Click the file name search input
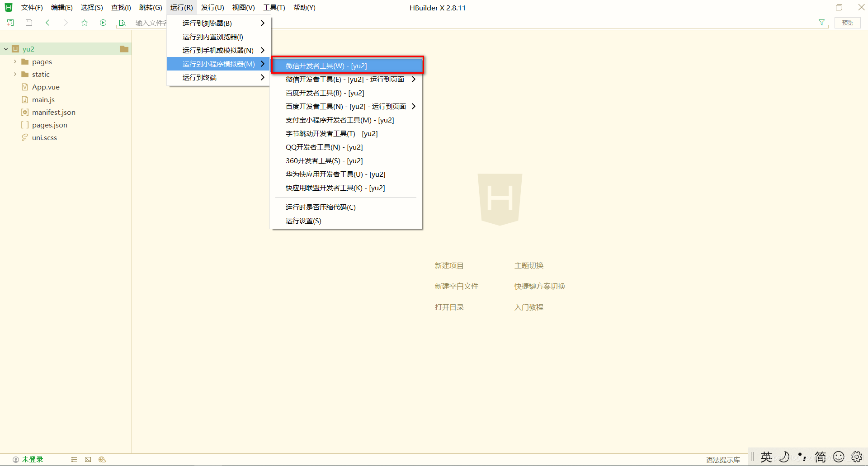The height and width of the screenshot is (466, 868). 151,23
